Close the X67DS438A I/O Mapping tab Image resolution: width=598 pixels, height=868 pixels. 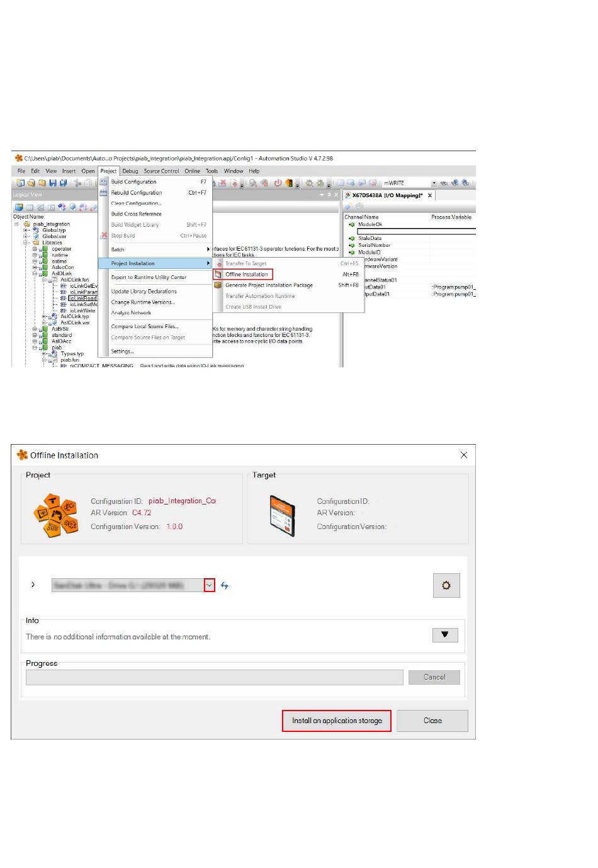click(x=430, y=195)
